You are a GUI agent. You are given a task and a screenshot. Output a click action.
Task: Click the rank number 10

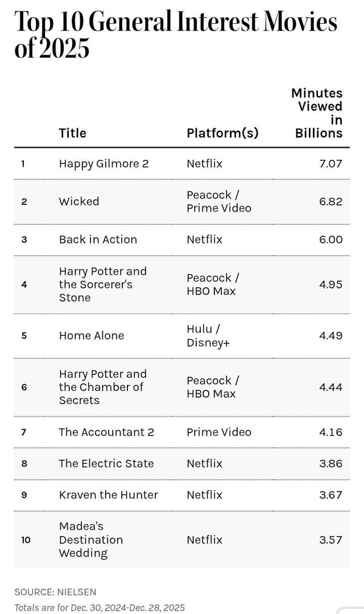26,539
